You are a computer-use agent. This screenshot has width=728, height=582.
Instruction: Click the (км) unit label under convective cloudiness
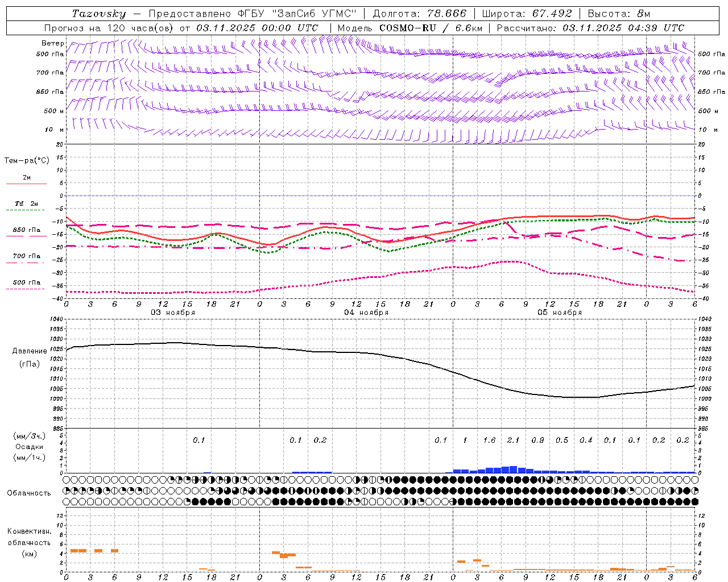click(x=29, y=554)
